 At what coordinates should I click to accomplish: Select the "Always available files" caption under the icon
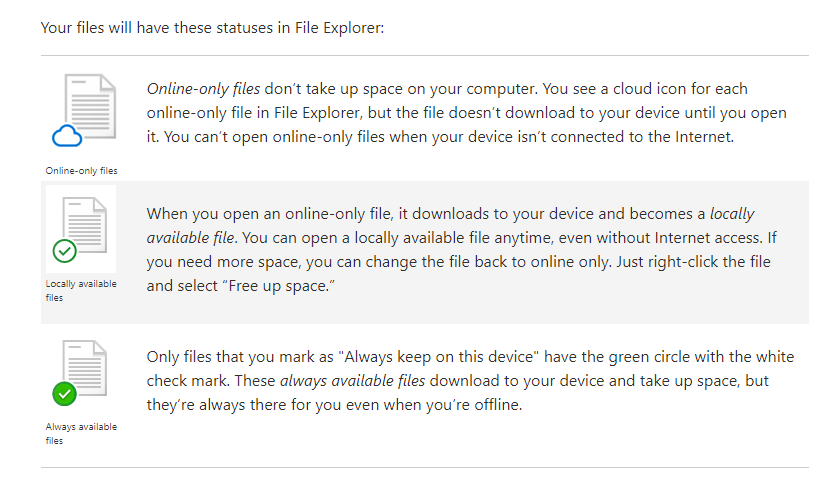click(81, 433)
